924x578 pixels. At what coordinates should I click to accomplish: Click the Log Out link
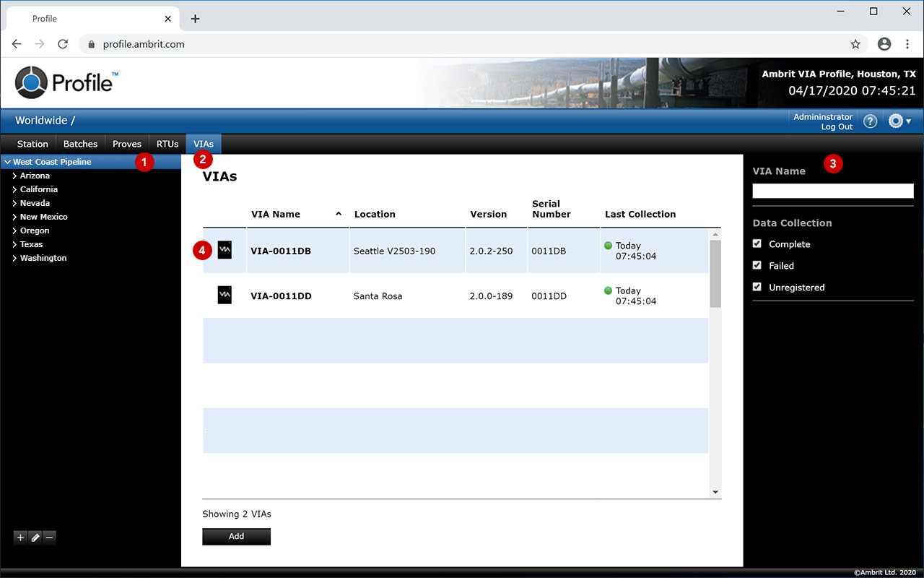(x=837, y=127)
